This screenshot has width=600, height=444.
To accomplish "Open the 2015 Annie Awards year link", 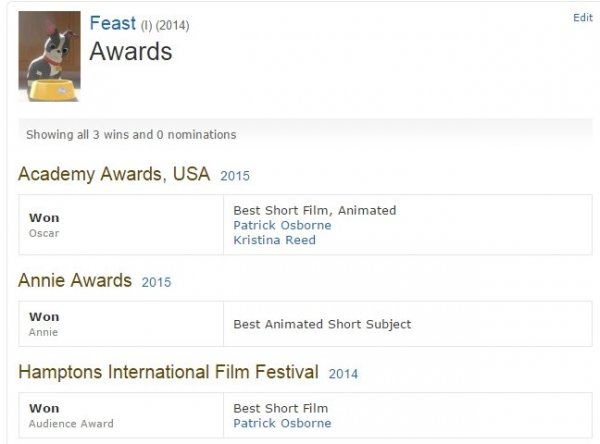I will (156, 283).
